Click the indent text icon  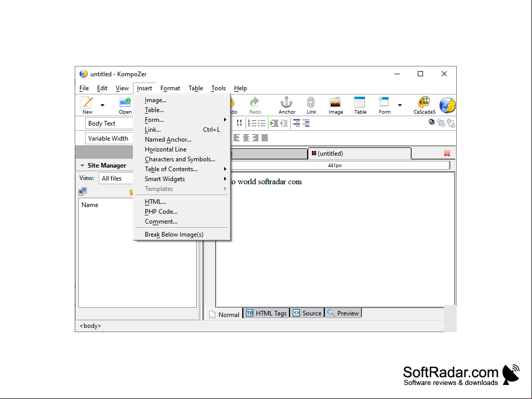click(x=274, y=123)
